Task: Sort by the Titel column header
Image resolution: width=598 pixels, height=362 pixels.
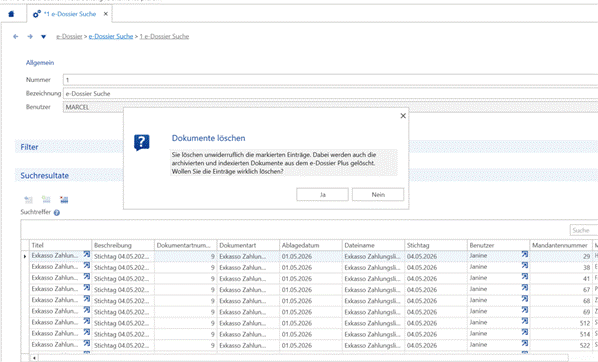Action: coord(60,245)
